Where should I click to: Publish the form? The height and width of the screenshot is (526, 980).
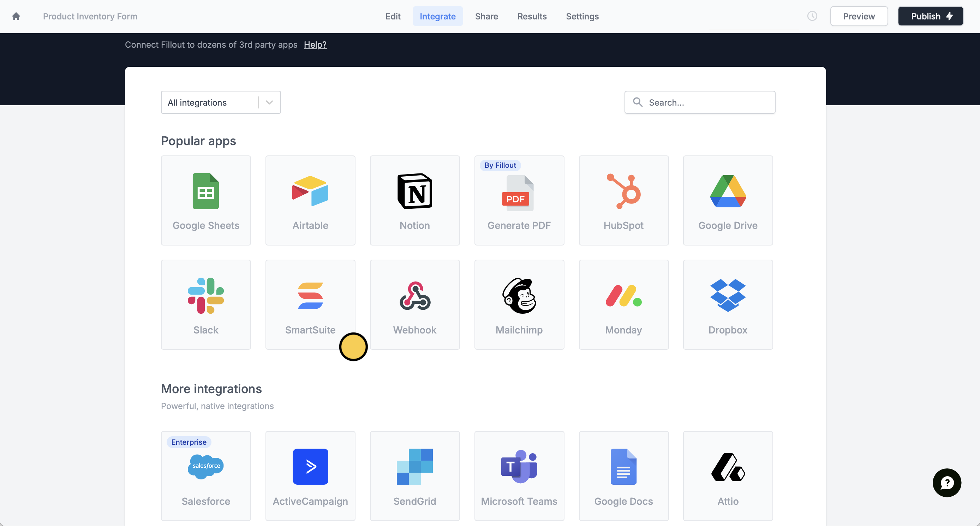click(931, 16)
